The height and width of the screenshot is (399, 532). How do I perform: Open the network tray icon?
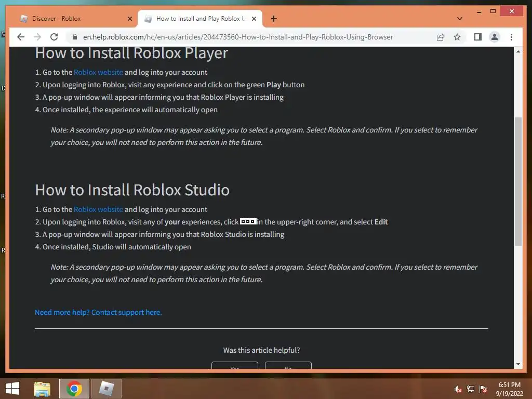pyautogui.click(x=471, y=389)
